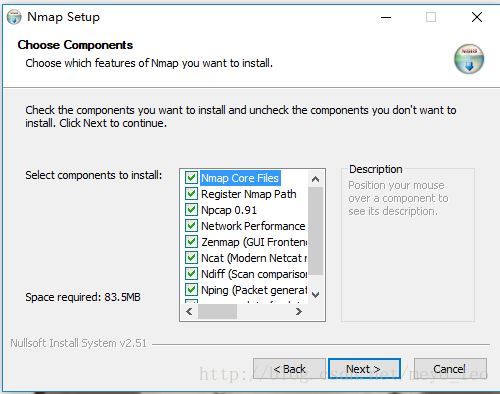Click the component list scroll up arrow

(315, 179)
